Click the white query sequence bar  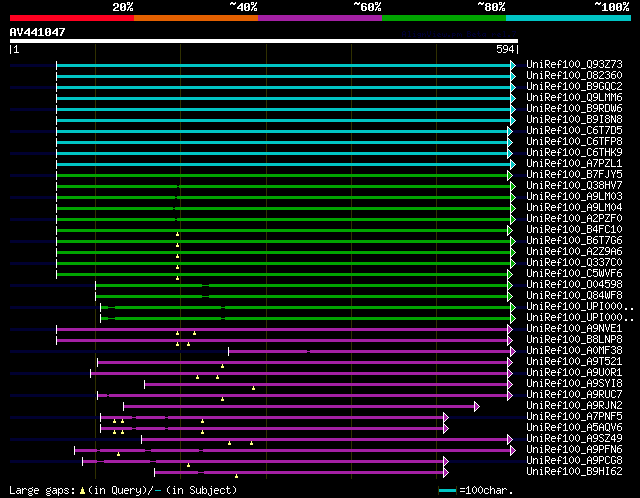[x=264, y=41]
